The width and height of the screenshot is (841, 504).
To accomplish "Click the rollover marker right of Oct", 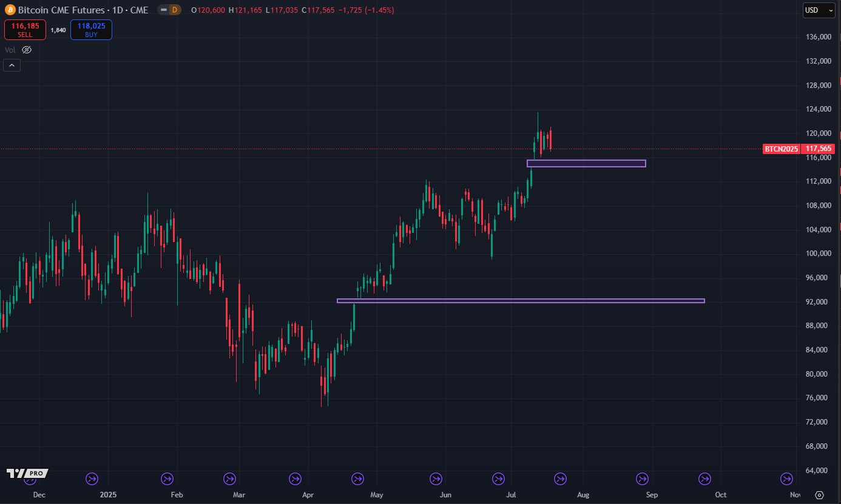I will (786, 479).
